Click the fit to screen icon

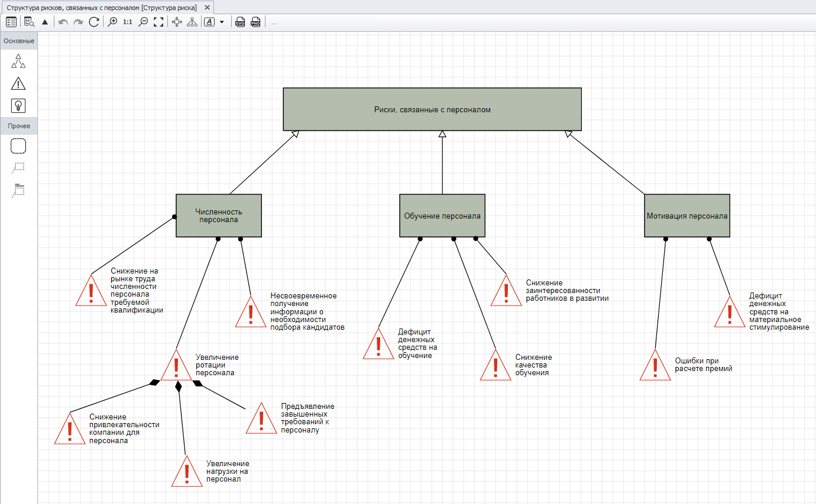[158, 22]
